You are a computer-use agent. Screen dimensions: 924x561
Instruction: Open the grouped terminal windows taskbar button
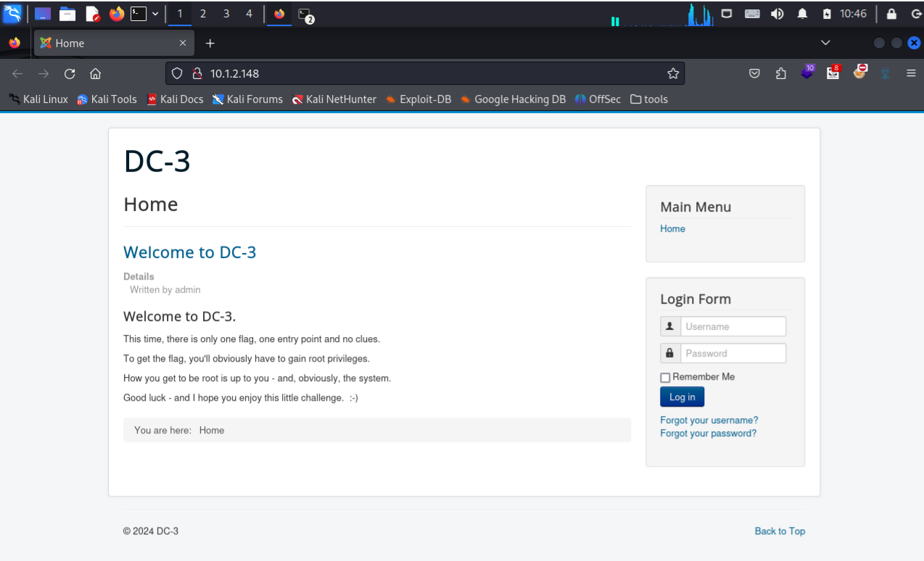pos(305,14)
